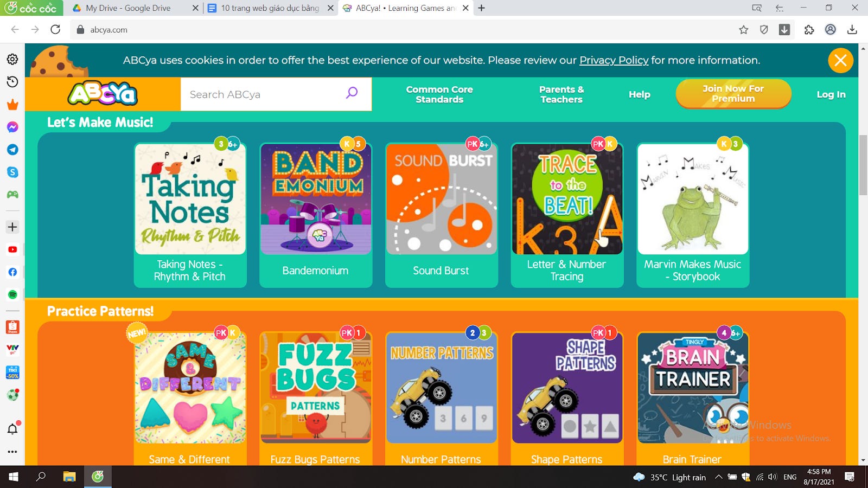Open Shopee from the sidebar

tap(12, 327)
